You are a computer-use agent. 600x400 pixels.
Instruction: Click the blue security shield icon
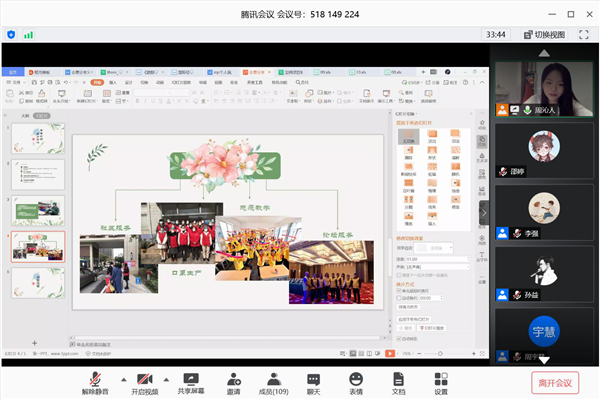pyautogui.click(x=11, y=35)
